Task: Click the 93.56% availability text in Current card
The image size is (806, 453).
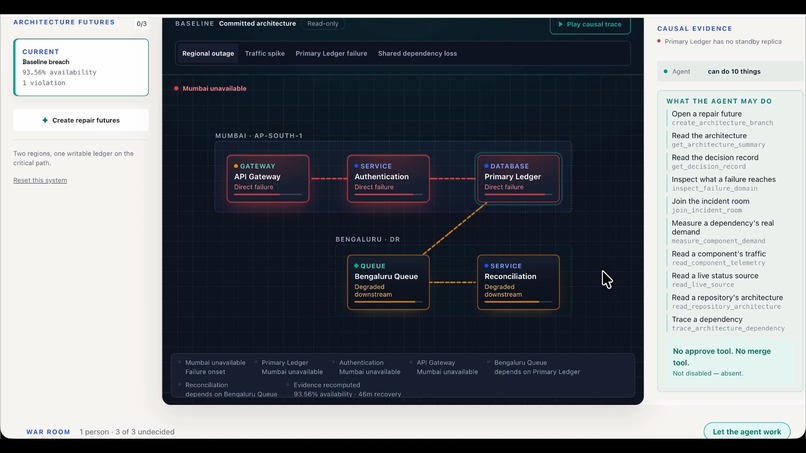Action: (x=59, y=73)
